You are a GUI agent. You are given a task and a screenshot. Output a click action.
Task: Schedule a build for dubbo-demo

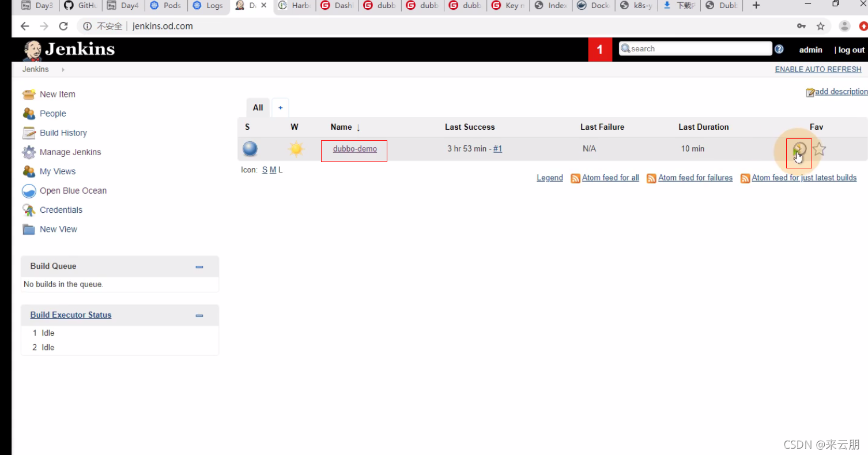[799, 150]
